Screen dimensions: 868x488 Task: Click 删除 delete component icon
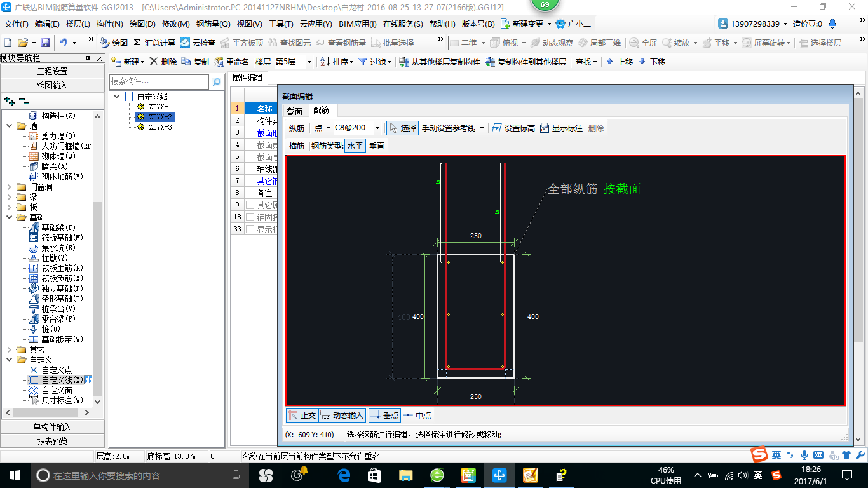tap(163, 62)
